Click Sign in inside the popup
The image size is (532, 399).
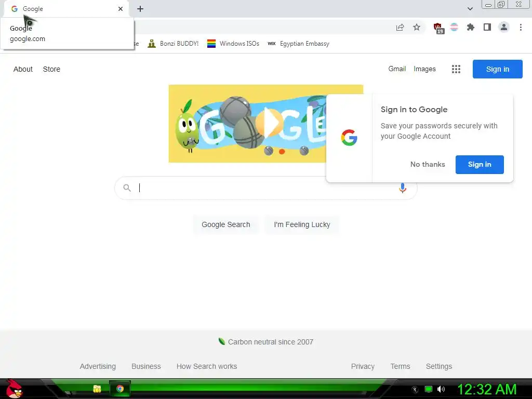[480, 165]
